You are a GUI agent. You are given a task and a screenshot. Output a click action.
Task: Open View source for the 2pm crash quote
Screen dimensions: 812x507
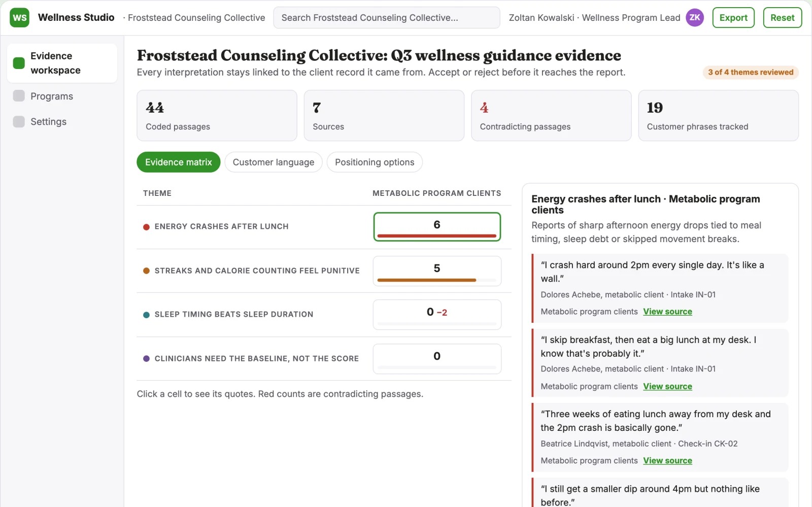667,312
